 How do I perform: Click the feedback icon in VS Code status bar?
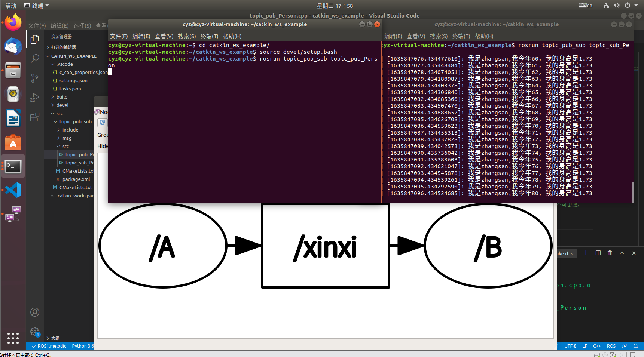point(624,346)
